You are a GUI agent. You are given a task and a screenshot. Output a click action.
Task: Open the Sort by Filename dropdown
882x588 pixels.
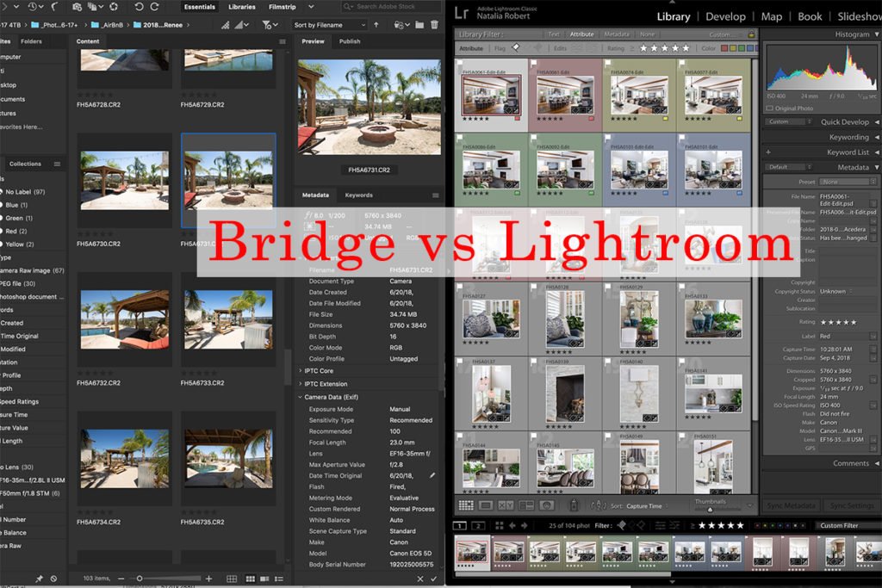pyautogui.click(x=330, y=25)
